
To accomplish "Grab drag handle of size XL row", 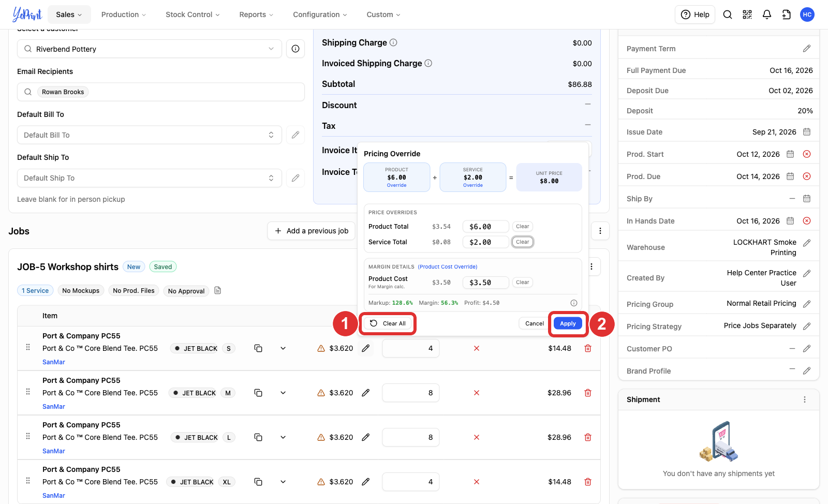I will [28, 481].
